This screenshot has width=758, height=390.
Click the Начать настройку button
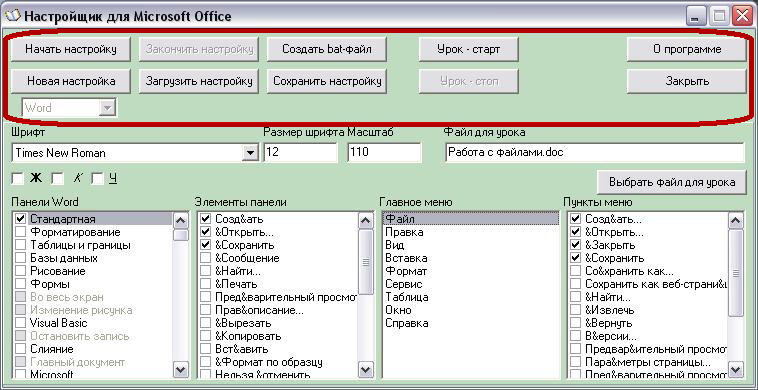pos(71,50)
